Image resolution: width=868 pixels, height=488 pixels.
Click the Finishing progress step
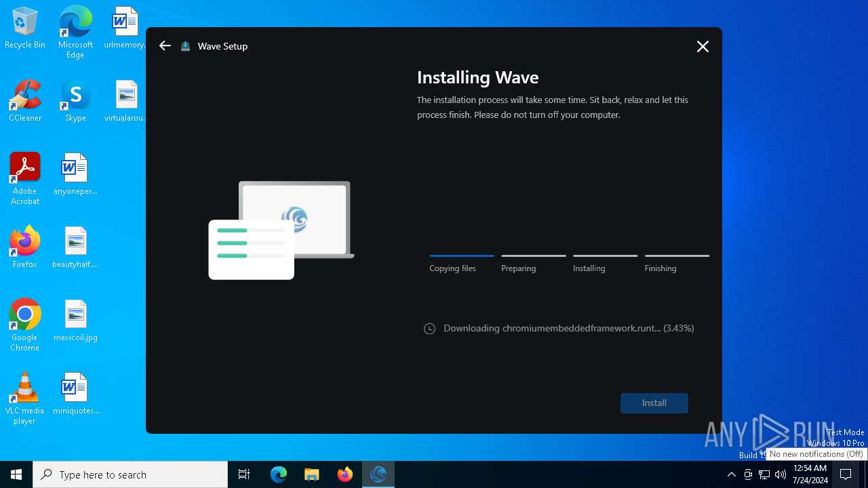677,264
